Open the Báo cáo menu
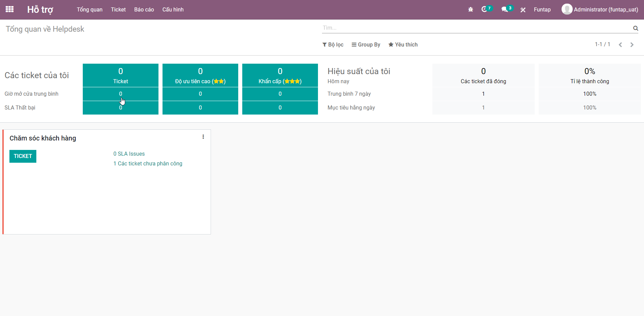The height and width of the screenshot is (316, 644). coord(144,9)
